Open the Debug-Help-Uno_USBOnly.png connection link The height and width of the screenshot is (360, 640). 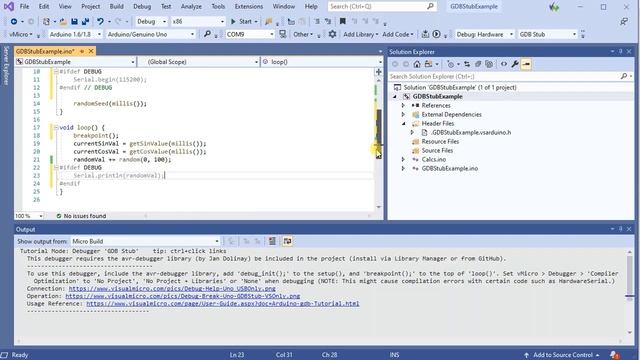click(x=172, y=289)
